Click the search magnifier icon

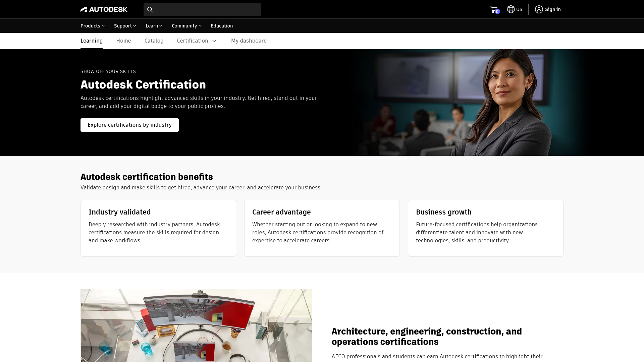[150, 9]
